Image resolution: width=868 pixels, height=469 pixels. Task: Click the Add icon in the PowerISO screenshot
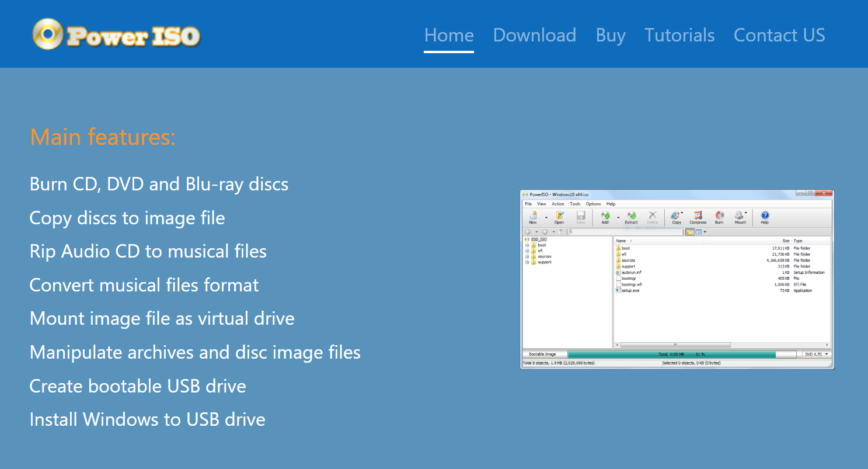click(x=605, y=217)
